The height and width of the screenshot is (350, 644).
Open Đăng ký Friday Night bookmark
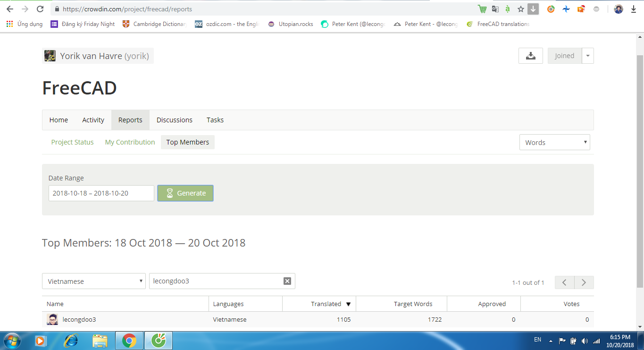83,24
